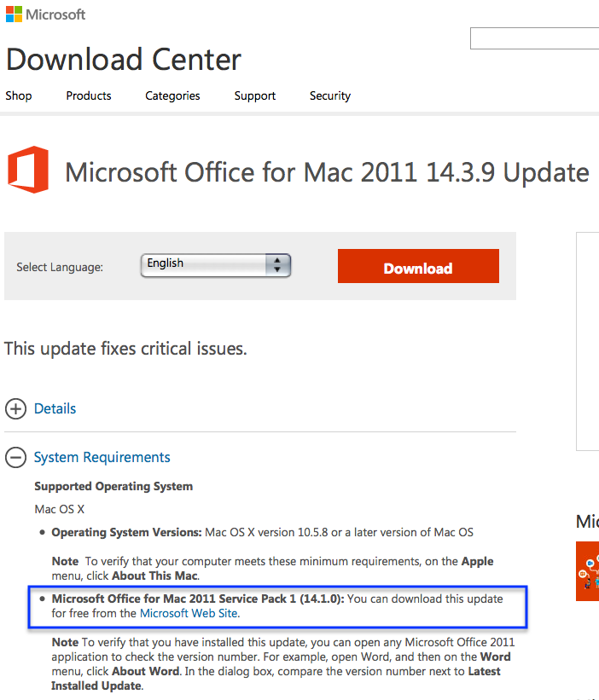Click the 'Supported Operating System' heading

click(x=113, y=486)
